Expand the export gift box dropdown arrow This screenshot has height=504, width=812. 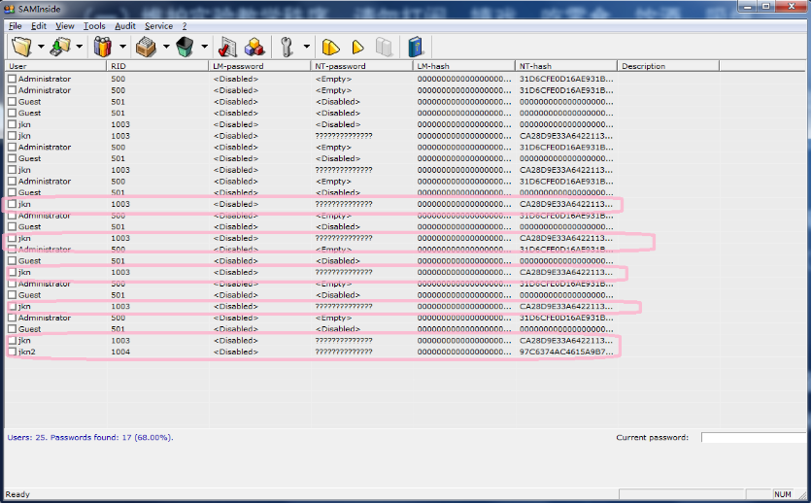122,48
